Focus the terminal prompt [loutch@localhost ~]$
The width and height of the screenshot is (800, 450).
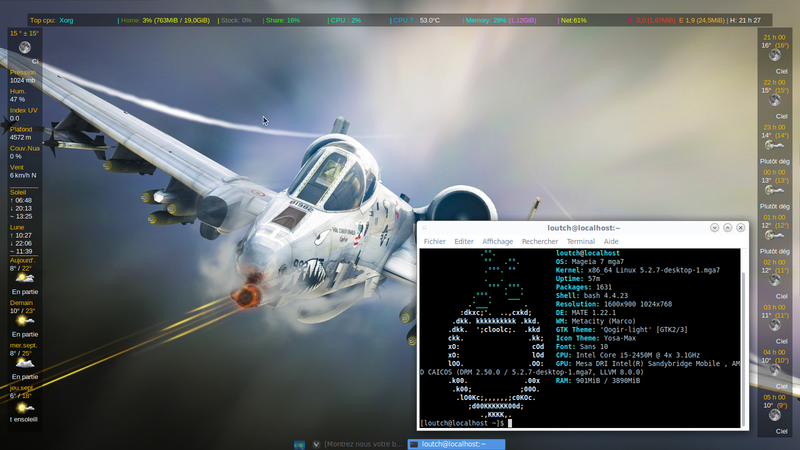(462, 423)
